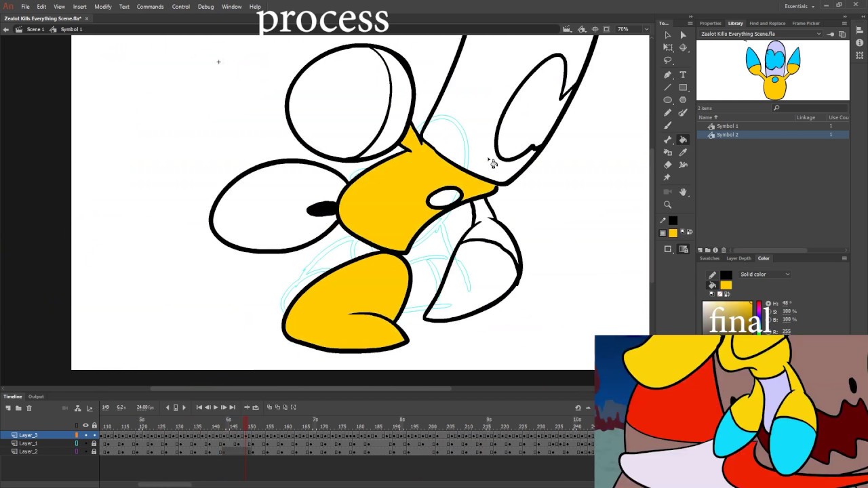Image resolution: width=868 pixels, height=488 pixels.
Task: Pick the Pencil tool
Action: pyautogui.click(x=668, y=113)
